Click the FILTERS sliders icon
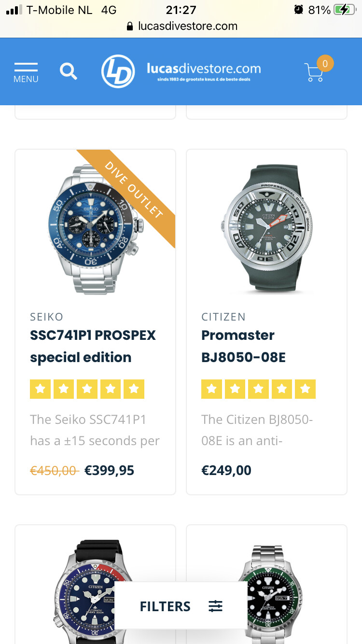Image resolution: width=362 pixels, height=644 pixels. pyautogui.click(x=215, y=606)
